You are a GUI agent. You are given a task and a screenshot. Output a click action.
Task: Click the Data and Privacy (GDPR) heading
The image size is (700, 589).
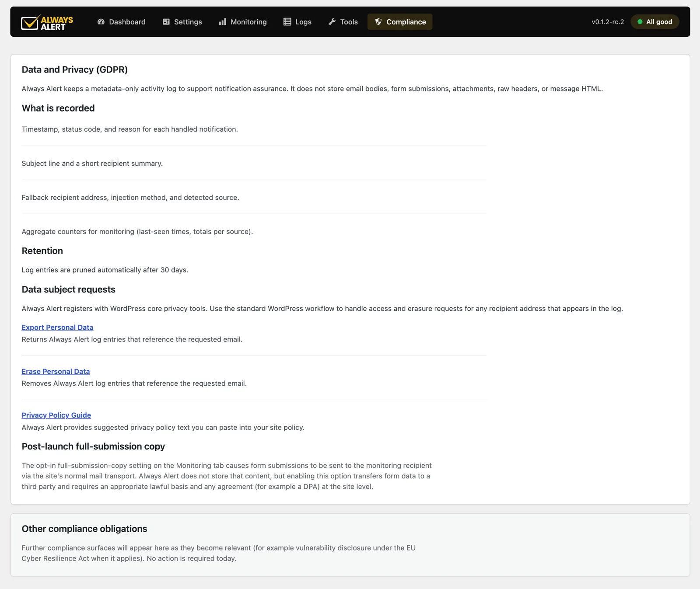(75, 70)
